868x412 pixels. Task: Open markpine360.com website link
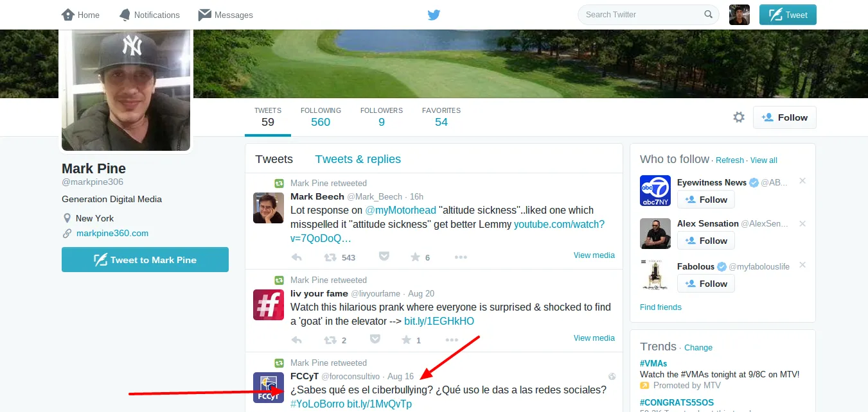pyautogui.click(x=112, y=234)
